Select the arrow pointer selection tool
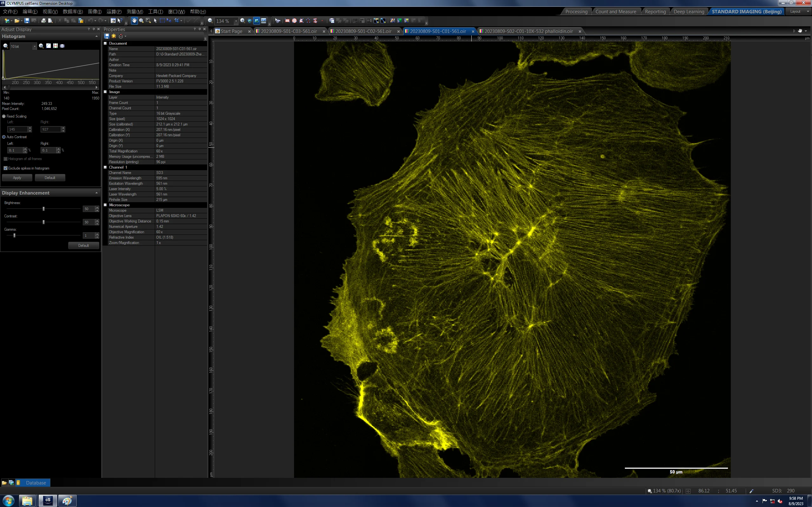Screen dimensions: 812x507 coord(155,21)
